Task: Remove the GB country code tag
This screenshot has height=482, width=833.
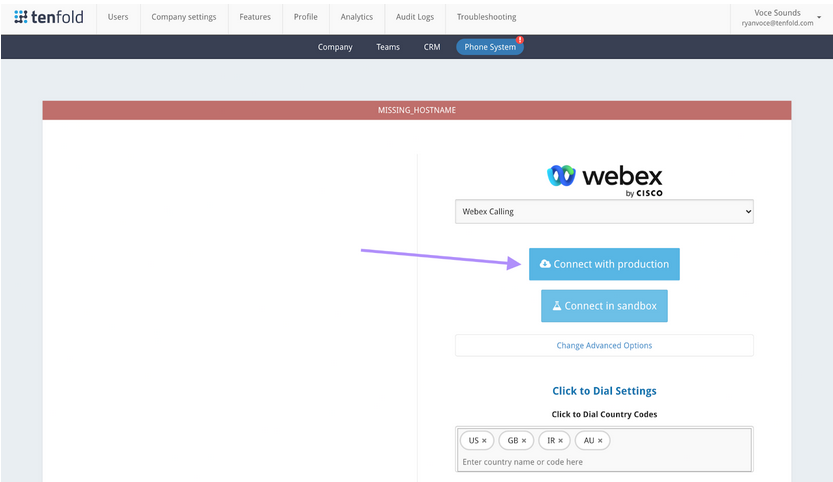Action: 524,441
